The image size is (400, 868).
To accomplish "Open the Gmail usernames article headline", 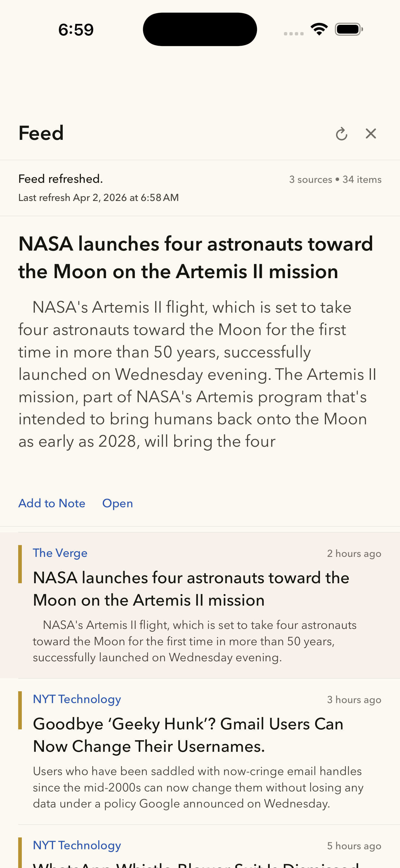I will (x=188, y=735).
